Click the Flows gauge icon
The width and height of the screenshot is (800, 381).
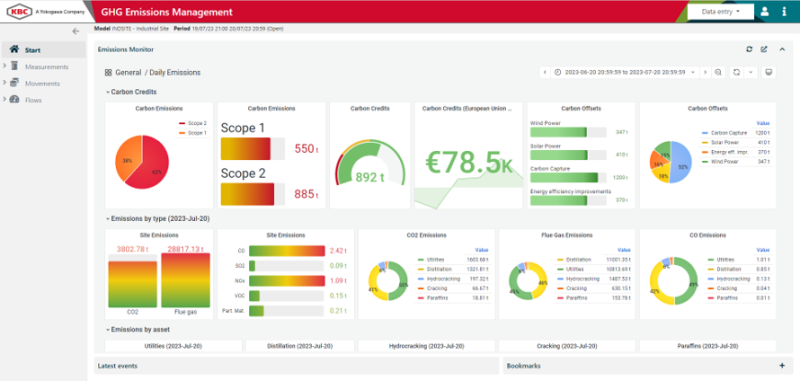(14, 99)
